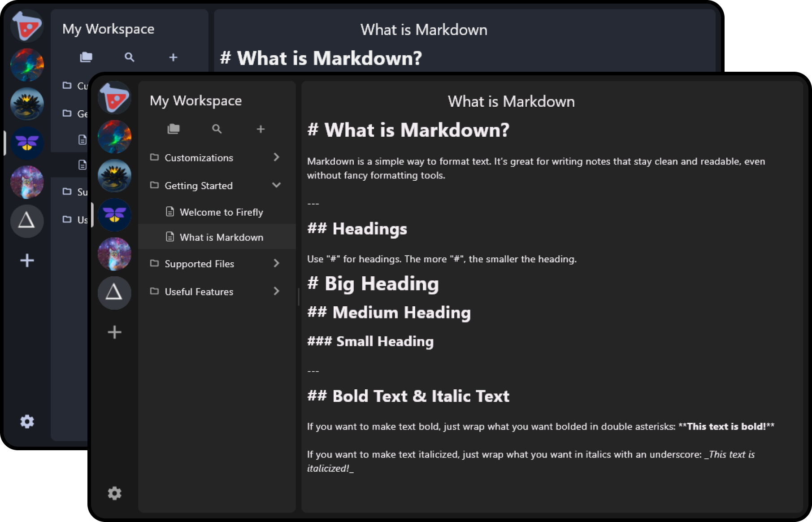Select the galaxy cat workspace avatar
812x522 pixels.
click(114, 254)
